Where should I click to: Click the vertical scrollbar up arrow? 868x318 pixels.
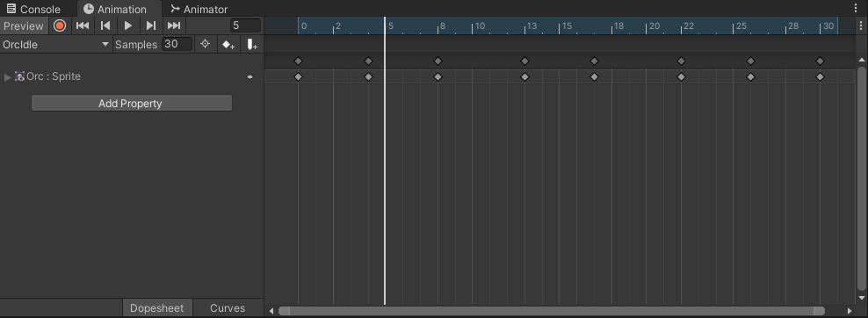pos(861,60)
